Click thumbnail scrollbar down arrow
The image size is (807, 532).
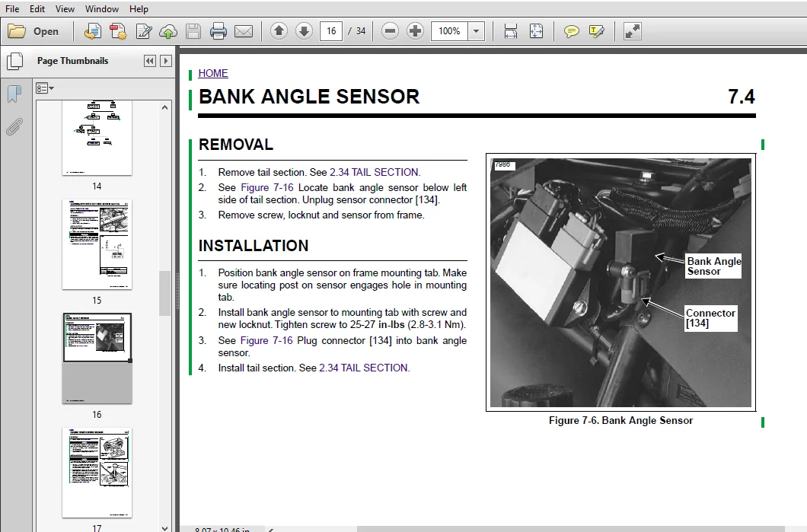pyautogui.click(x=164, y=527)
